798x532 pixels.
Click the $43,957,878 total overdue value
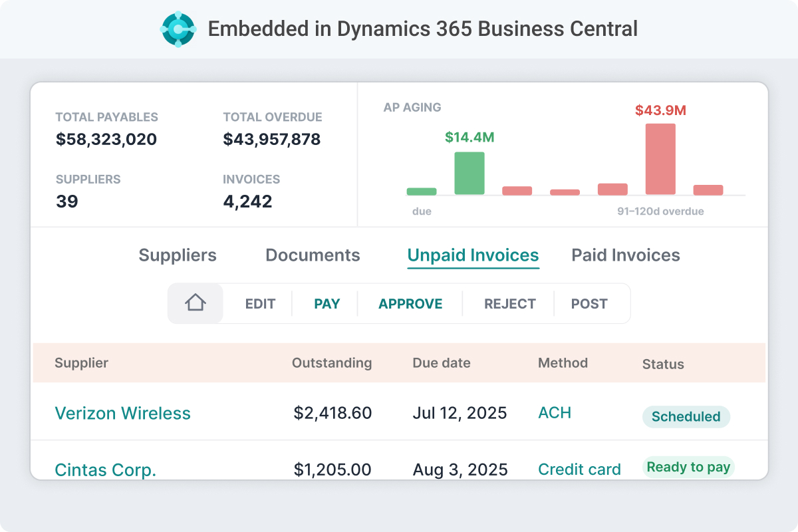[272, 139]
